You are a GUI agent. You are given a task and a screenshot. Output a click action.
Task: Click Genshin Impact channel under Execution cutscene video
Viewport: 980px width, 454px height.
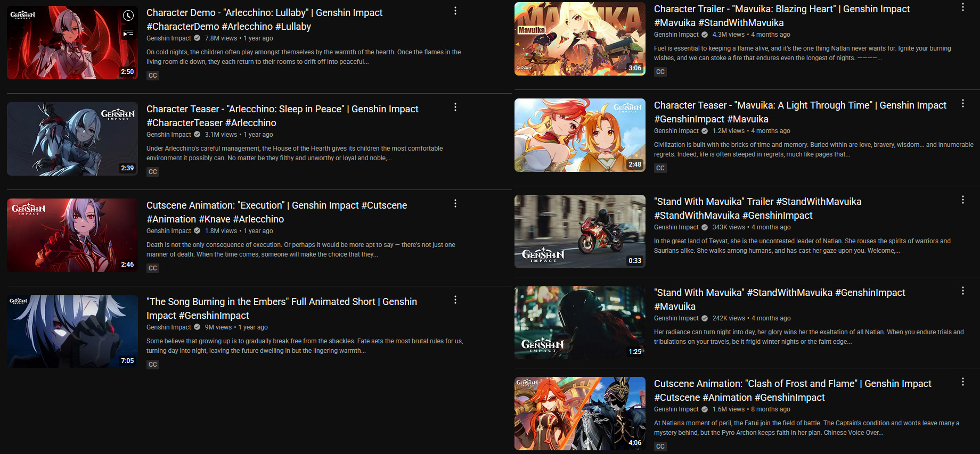(169, 231)
